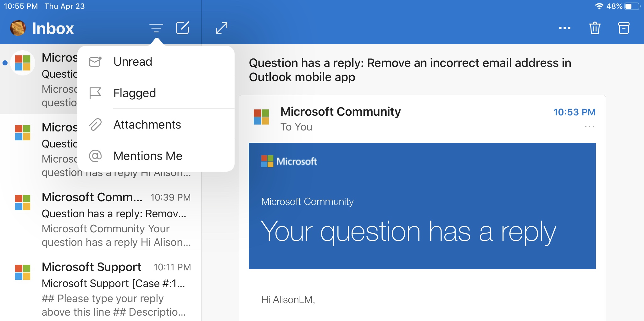Tap the To You recipient line
644x321 pixels.
click(296, 127)
